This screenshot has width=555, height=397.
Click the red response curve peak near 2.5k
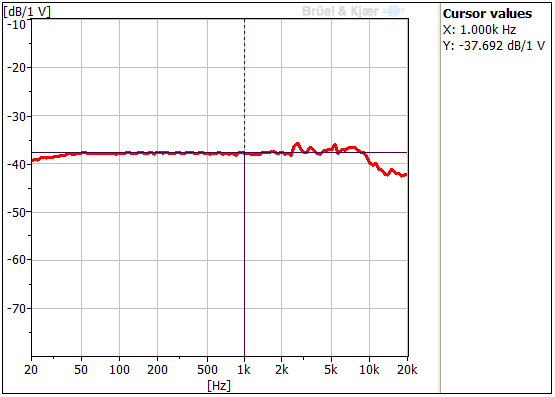tap(297, 144)
